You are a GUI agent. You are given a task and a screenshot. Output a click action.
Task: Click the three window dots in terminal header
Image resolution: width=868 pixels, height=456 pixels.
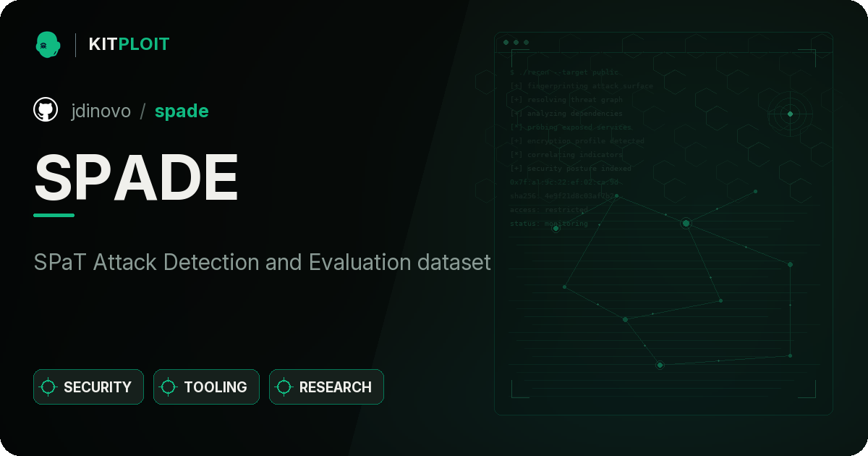[516, 43]
